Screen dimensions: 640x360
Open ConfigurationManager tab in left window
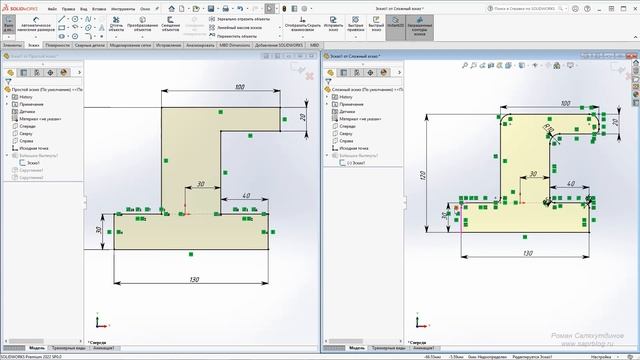[x=37, y=72]
